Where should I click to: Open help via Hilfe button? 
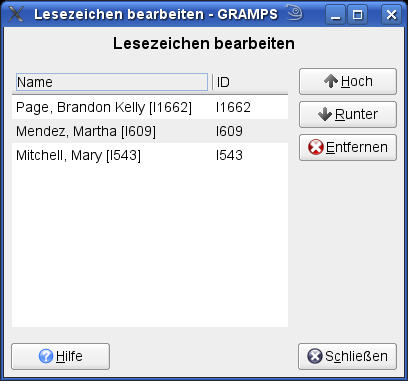[60, 356]
